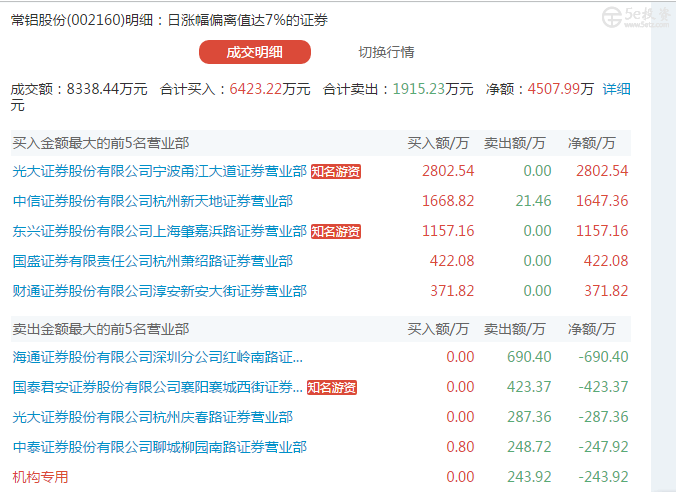This screenshot has width=676, height=492.
Task: Click the -690.40 net amount
Action: click(x=603, y=357)
